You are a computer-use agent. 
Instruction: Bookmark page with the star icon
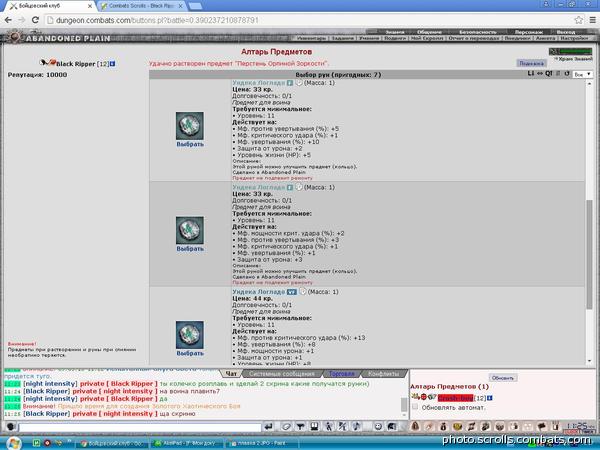click(x=578, y=20)
